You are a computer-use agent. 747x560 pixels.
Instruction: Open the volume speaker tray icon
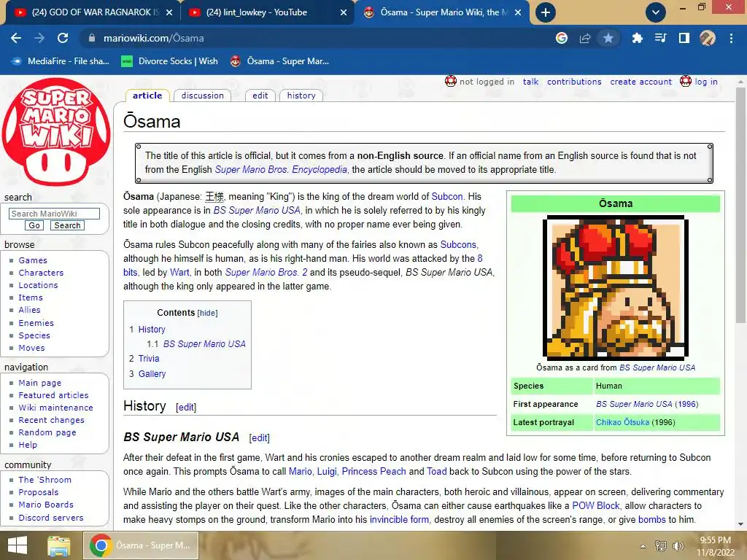point(678,546)
